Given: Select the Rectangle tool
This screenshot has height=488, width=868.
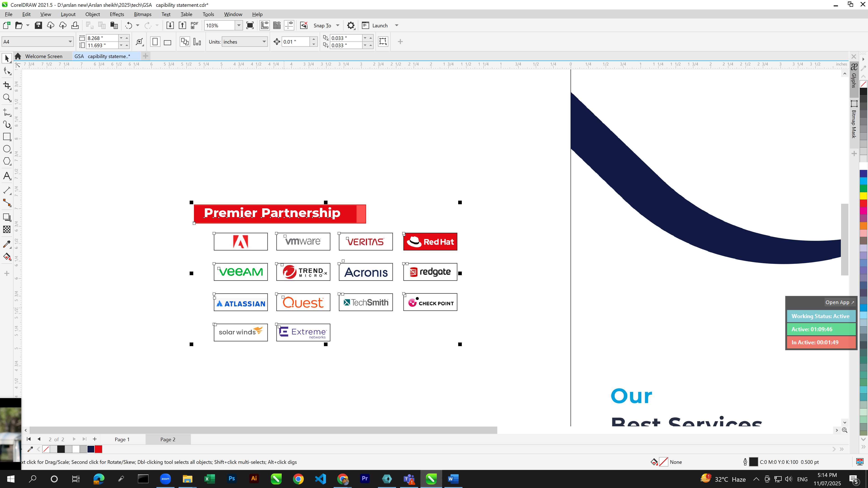Looking at the screenshot, I should (x=7, y=136).
